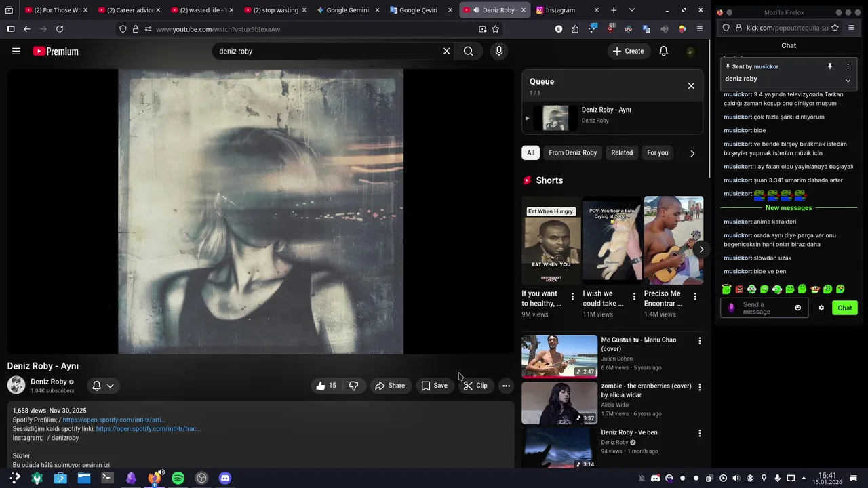868x488 pixels.
Task: Dislike the video with thumbs-down
Action: 353,386
